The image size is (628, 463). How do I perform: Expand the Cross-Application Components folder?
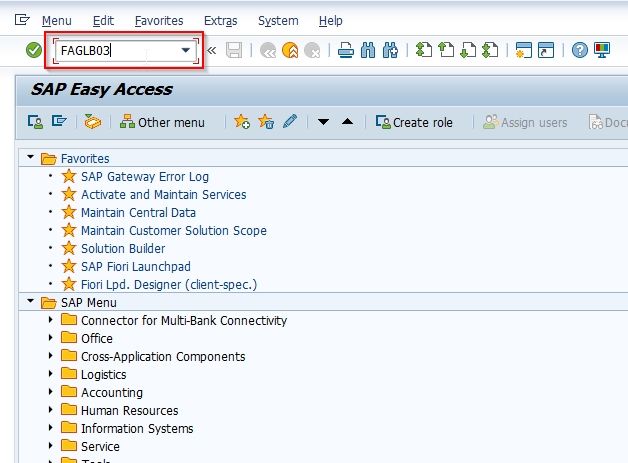pos(50,356)
